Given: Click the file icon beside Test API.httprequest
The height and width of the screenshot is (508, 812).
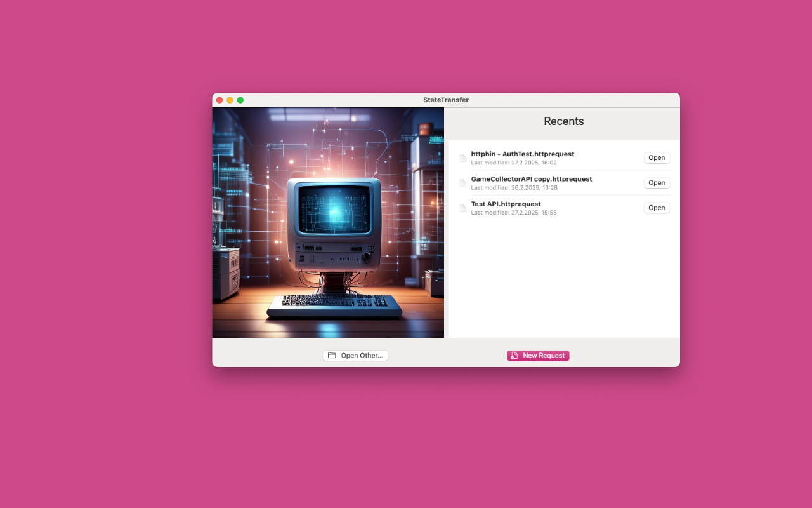Looking at the screenshot, I should pos(462,208).
